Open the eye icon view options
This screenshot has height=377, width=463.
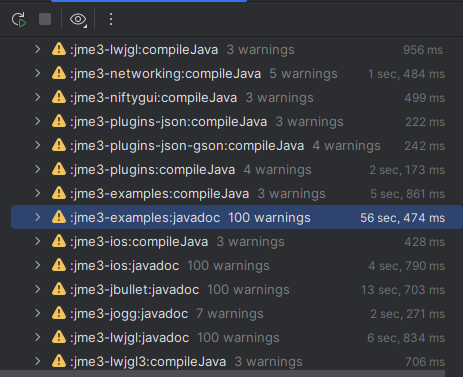point(78,19)
